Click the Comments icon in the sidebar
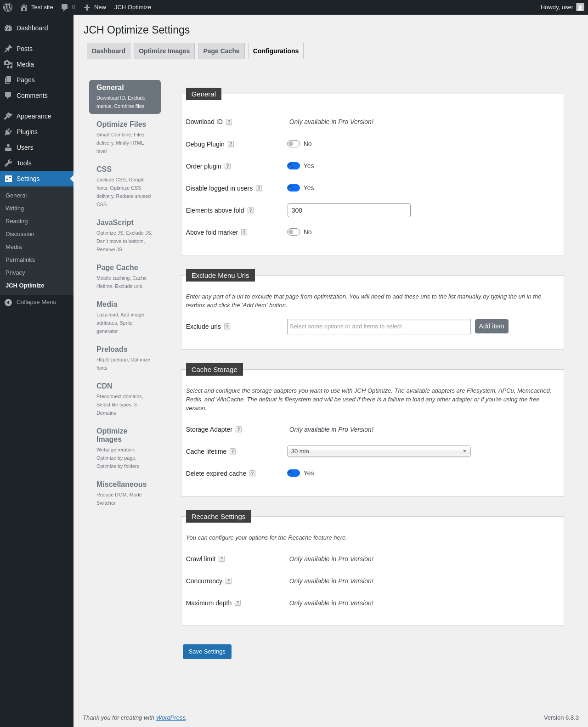The height and width of the screenshot is (727, 588). 8,96
